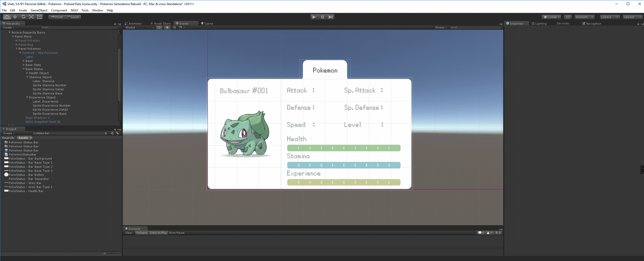
Task: Open the NGUI menu
Action: pyautogui.click(x=74, y=10)
